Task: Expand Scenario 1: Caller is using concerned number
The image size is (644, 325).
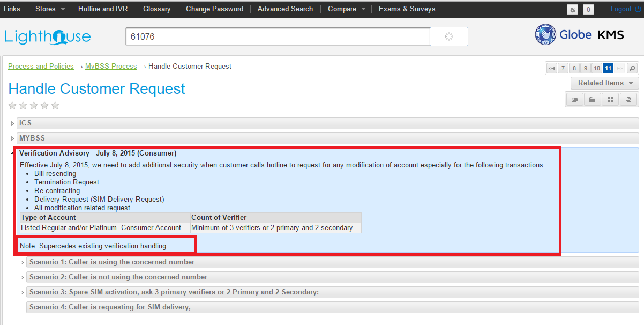Action: pos(111,262)
